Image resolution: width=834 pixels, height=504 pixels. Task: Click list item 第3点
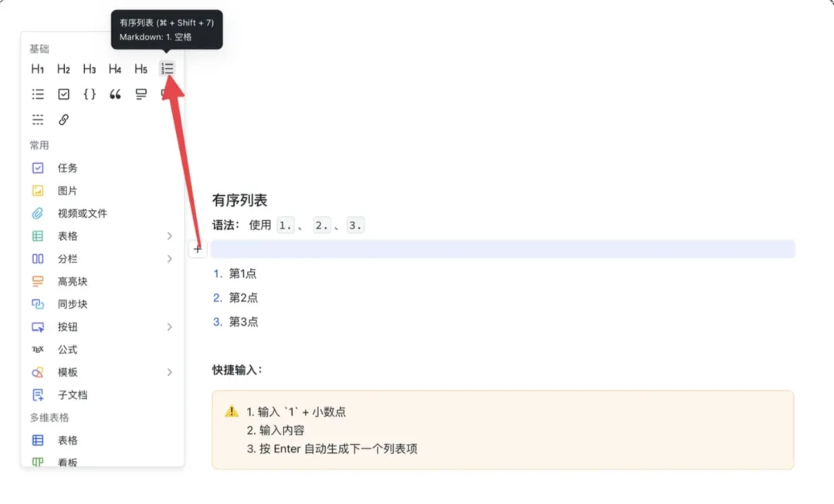tap(243, 322)
